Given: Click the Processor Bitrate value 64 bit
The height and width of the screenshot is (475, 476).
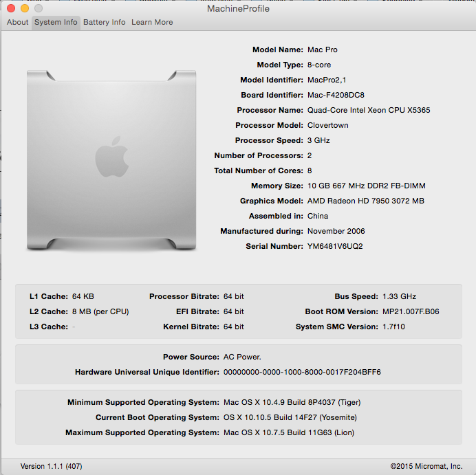Looking at the screenshot, I should (x=233, y=296).
